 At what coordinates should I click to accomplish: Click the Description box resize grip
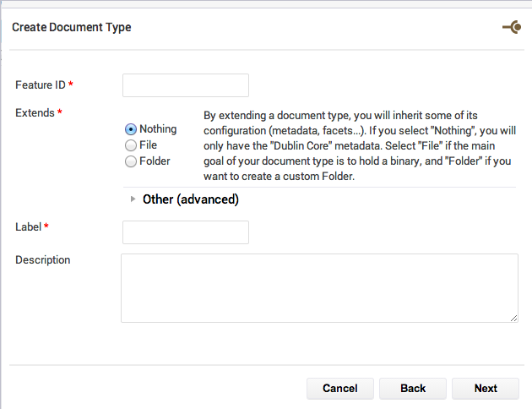pyautogui.click(x=513, y=318)
